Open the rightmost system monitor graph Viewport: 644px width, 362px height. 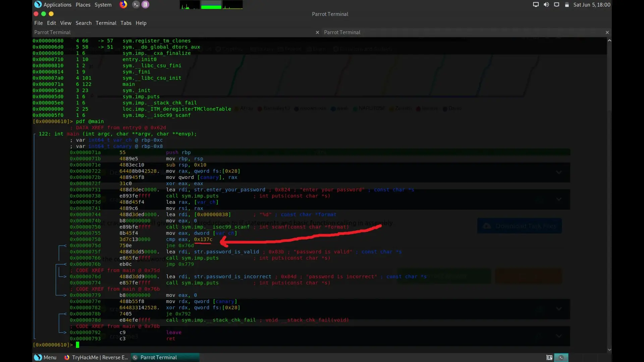[x=232, y=5]
